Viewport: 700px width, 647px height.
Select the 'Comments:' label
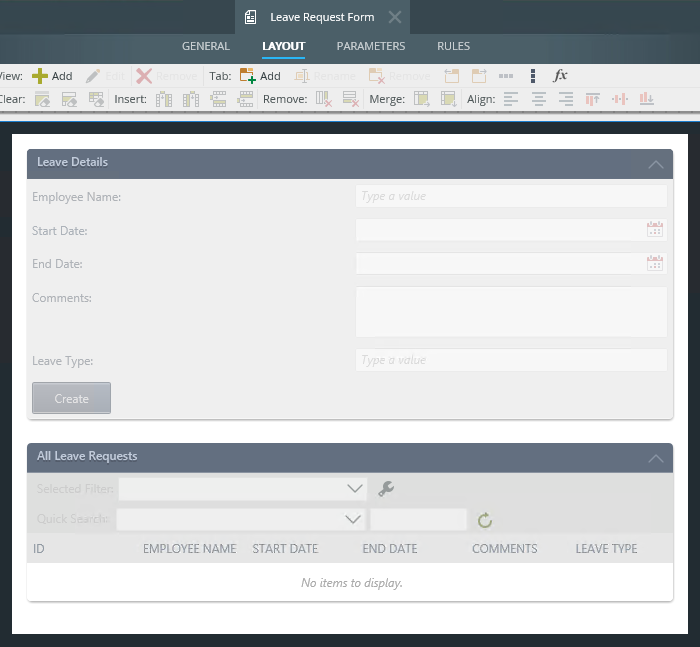pos(62,298)
